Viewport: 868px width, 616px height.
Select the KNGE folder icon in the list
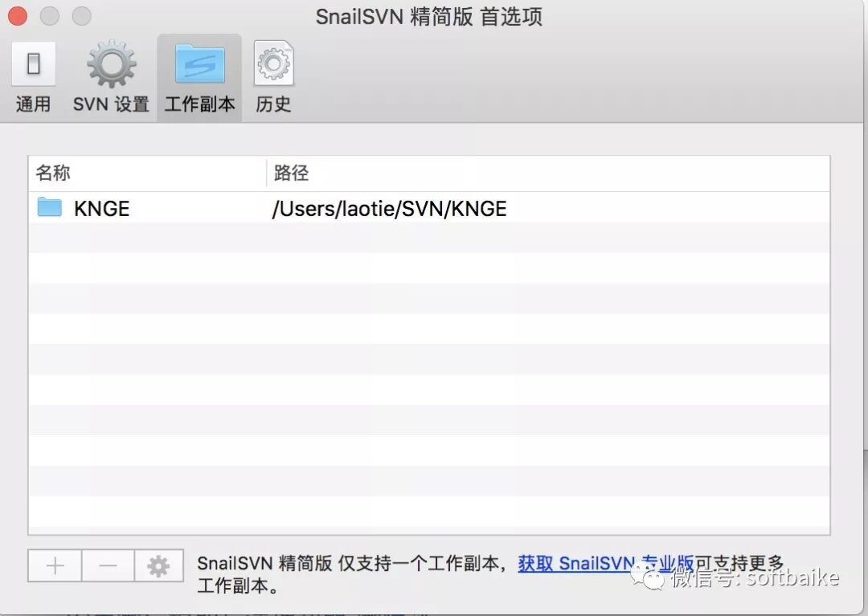pos(49,207)
